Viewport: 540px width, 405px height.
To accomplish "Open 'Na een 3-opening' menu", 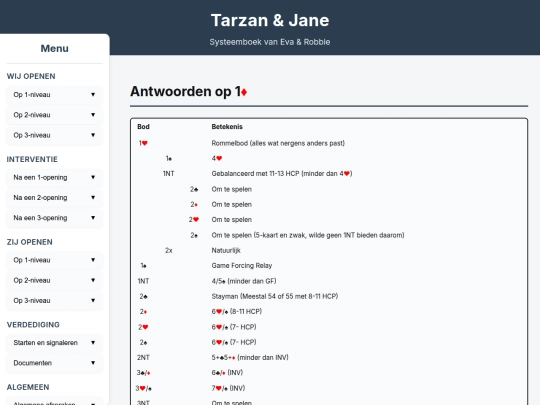I will (x=54, y=218).
